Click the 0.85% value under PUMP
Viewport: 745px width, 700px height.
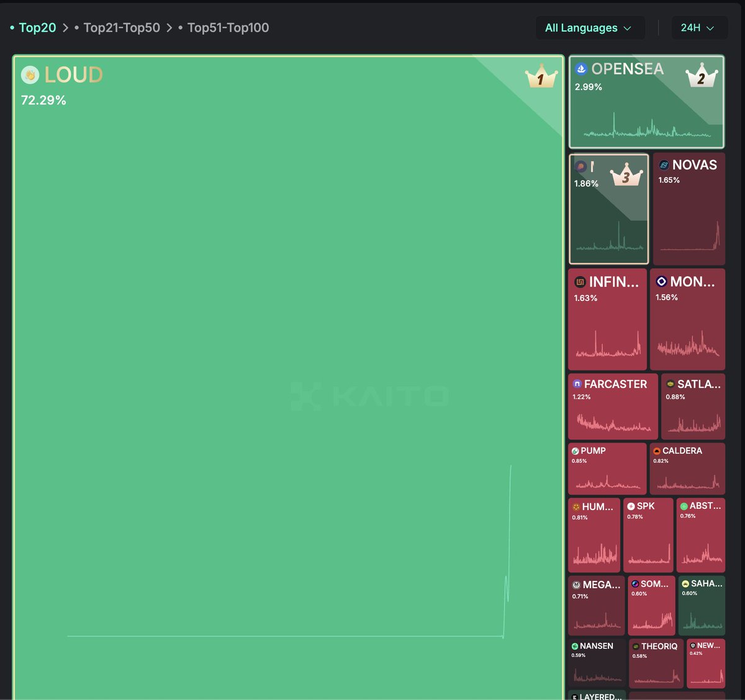coord(579,461)
